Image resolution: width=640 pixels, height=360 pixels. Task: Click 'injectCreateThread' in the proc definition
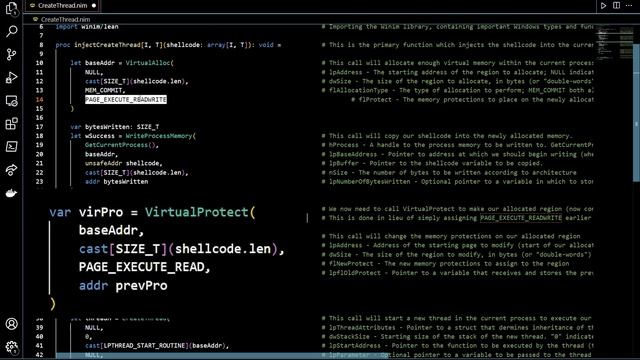[x=107, y=45]
